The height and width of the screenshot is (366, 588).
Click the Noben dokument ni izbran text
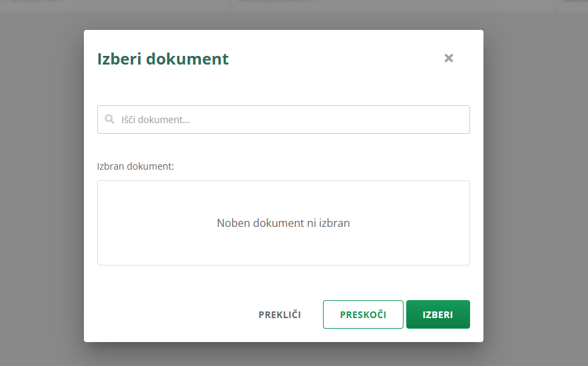pos(283,223)
